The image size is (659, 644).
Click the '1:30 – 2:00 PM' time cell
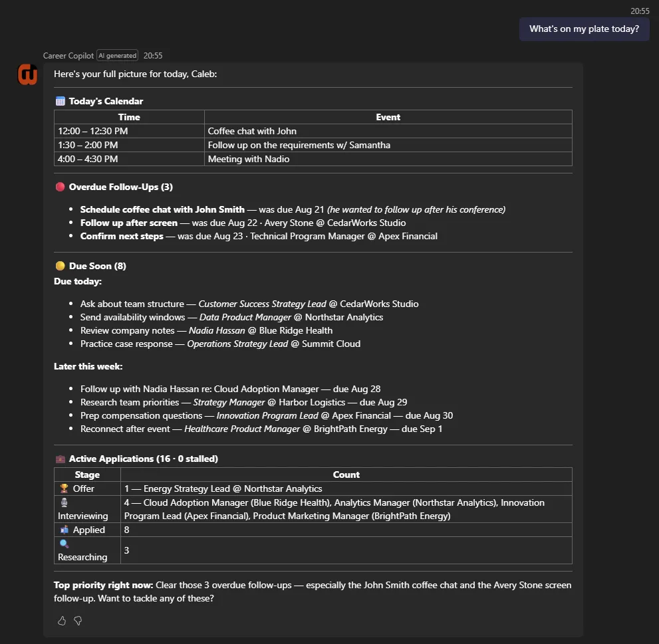[129, 145]
